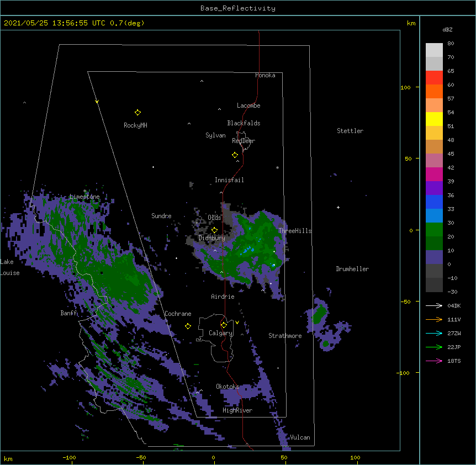Click the yellow diamond marker above RockyMH
The height and width of the screenshot is (465, 476).
coord(137,113)
